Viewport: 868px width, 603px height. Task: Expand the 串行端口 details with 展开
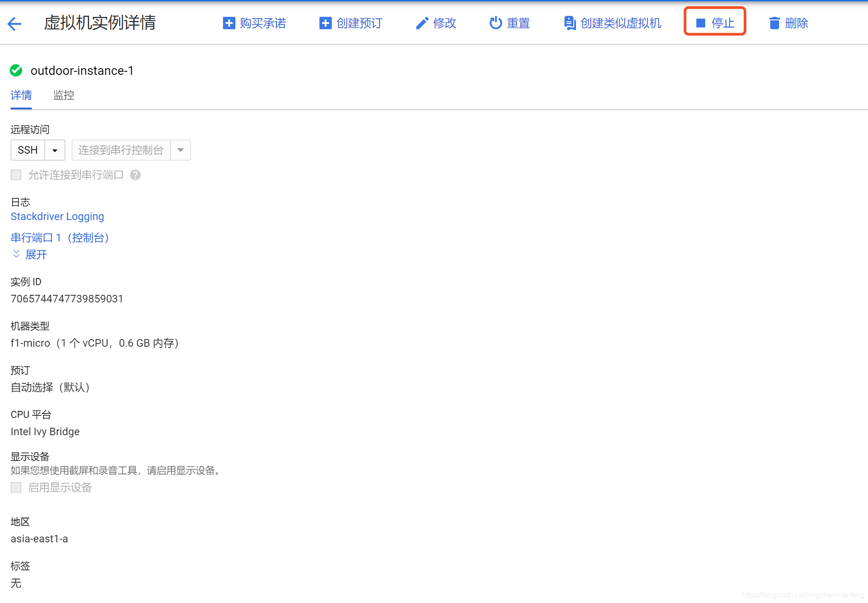[x=29, y=255]
